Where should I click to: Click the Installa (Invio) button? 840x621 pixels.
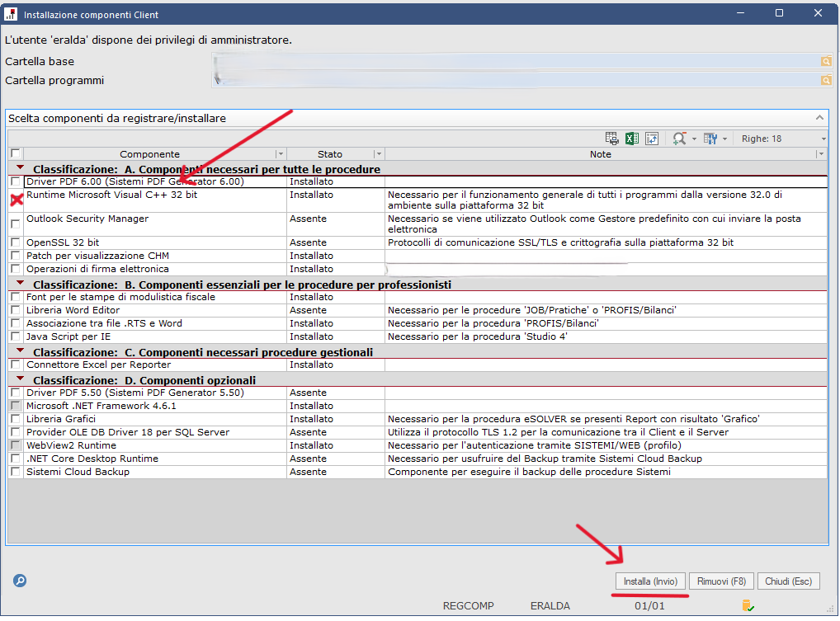coord(650,581)
